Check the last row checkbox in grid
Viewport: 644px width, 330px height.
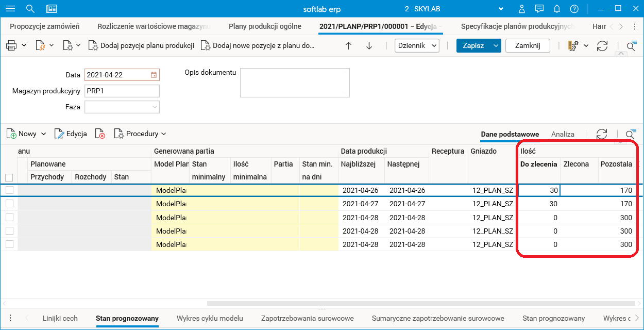(x=9, y=244)
